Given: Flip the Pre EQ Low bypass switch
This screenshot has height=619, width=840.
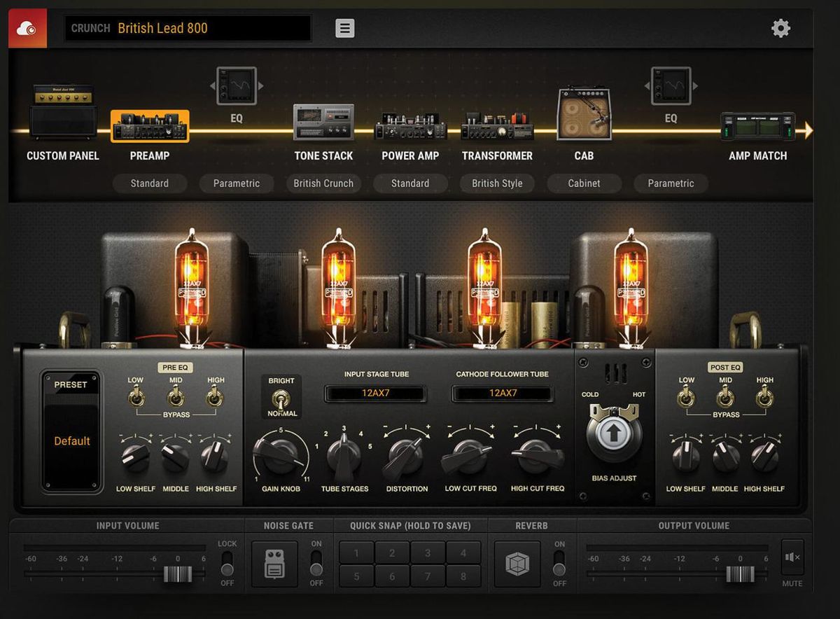Looking at the screenshot, I should [136, 398].
